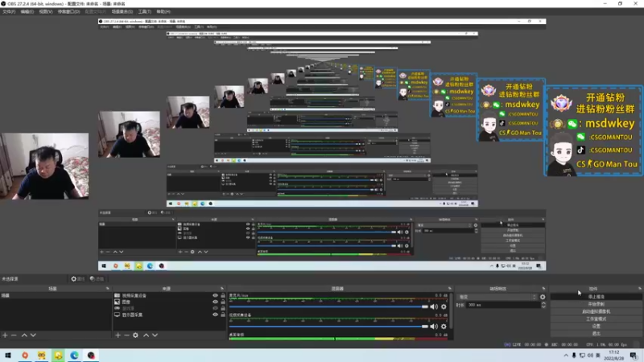
Task: Open Windows notification center icon
Action: point(634,356)
